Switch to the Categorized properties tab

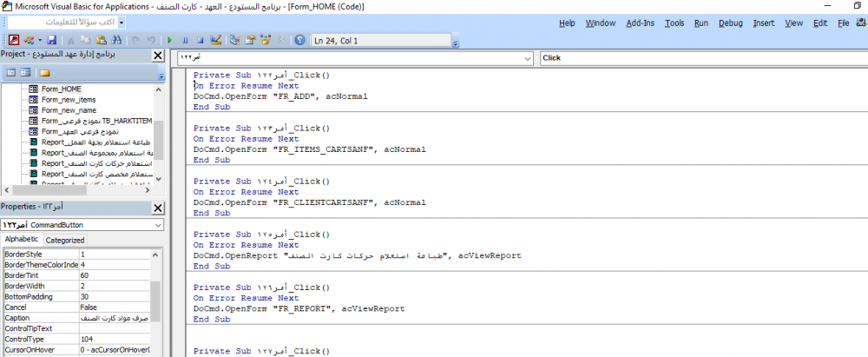coord(65,240)
